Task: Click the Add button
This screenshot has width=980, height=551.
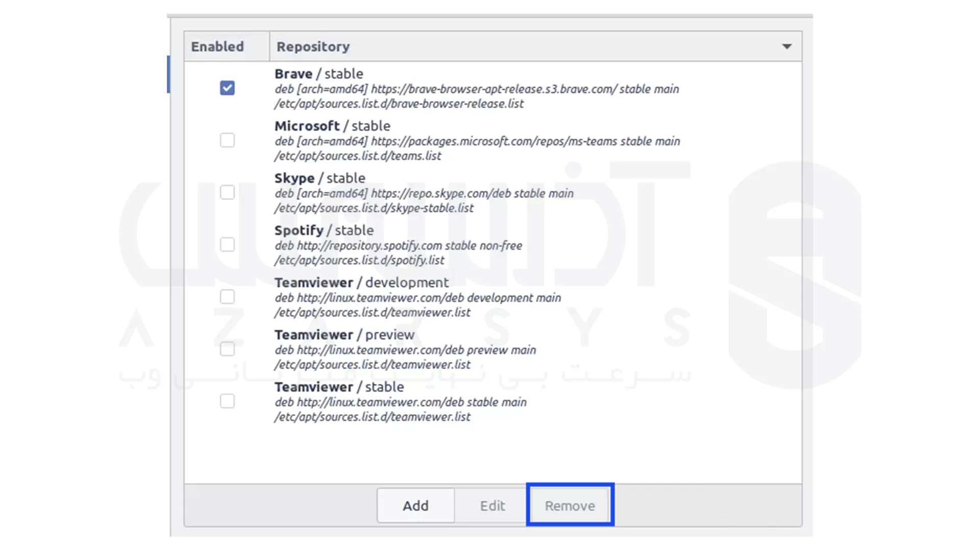Action: tap(415, 506)
